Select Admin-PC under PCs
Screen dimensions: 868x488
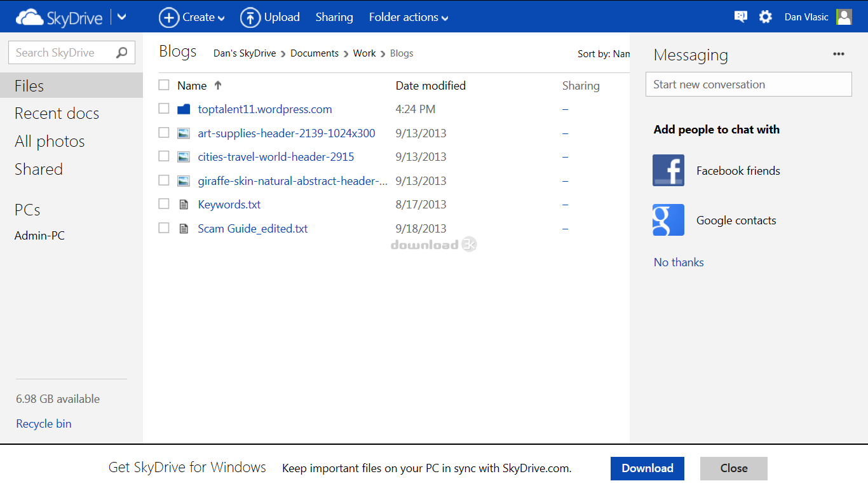[40, 236]
